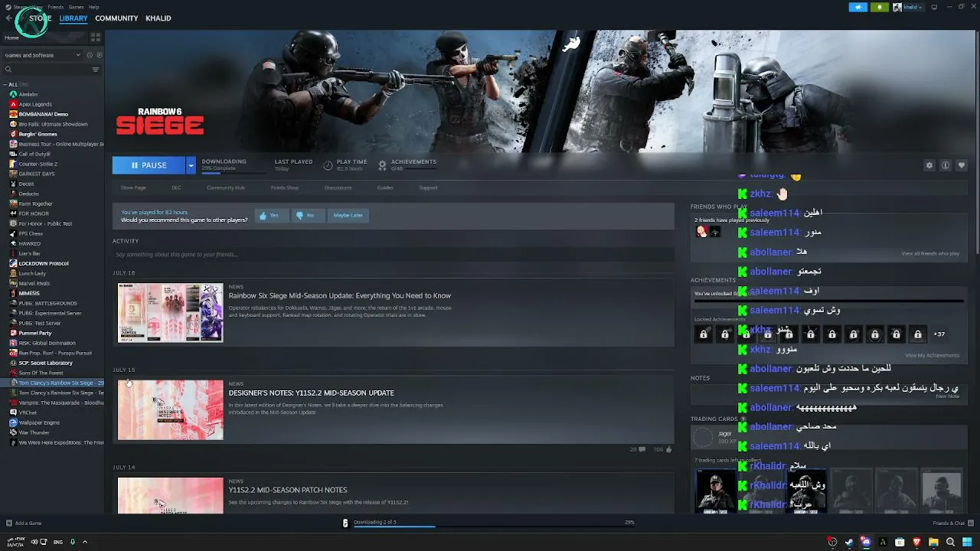
Task: Open the Community Hub link
Action: pos(226,187)
